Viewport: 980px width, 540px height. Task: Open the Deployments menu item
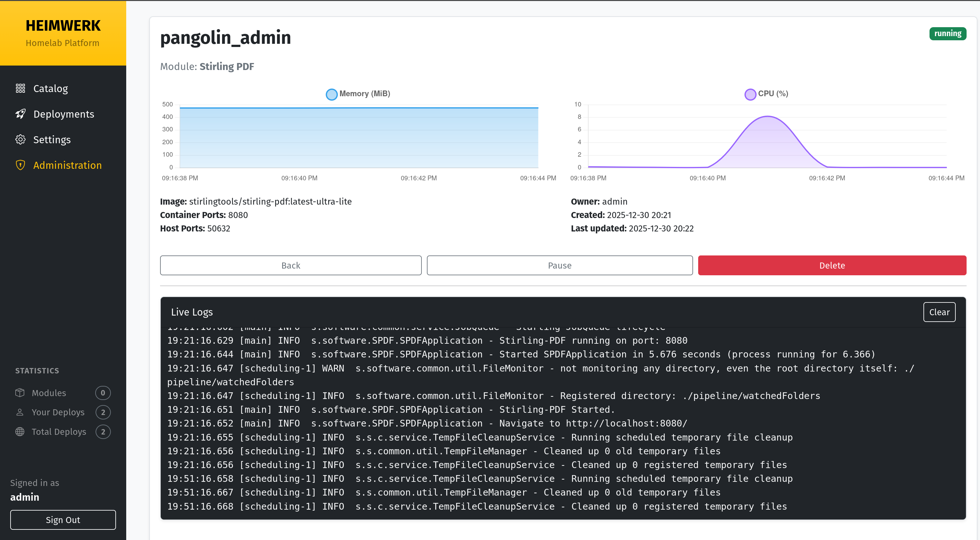64,114
